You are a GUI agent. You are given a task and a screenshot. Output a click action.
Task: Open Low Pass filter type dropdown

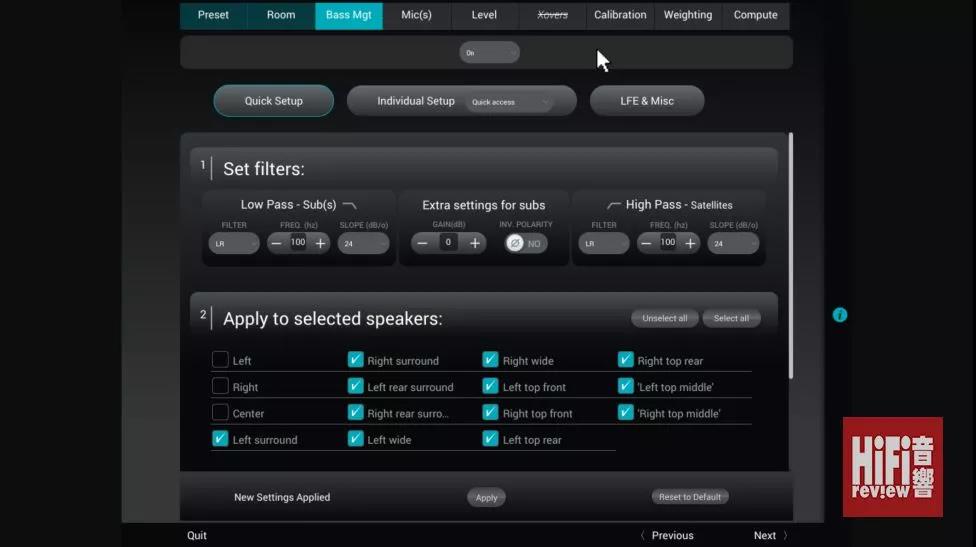pyautogui.click(x=234, y=243)
